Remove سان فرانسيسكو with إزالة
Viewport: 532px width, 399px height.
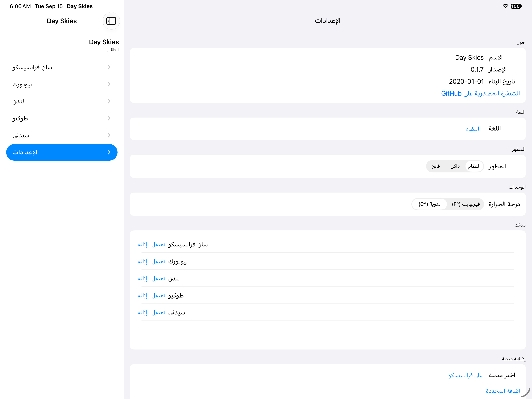pyautogui.click(x=142, y=245)
